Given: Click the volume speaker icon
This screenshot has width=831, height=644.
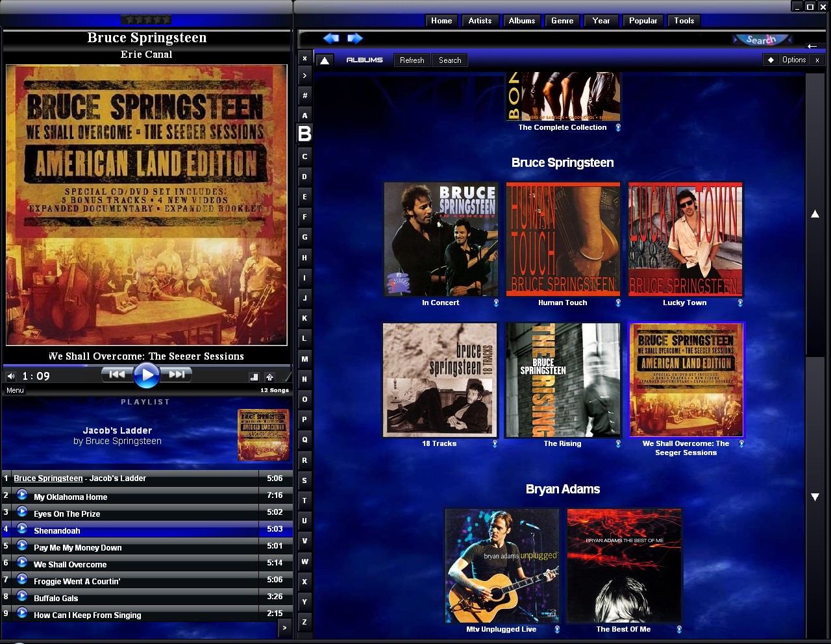Looking at the screenshot, I should pyautogui.click(x=11, y=377).
